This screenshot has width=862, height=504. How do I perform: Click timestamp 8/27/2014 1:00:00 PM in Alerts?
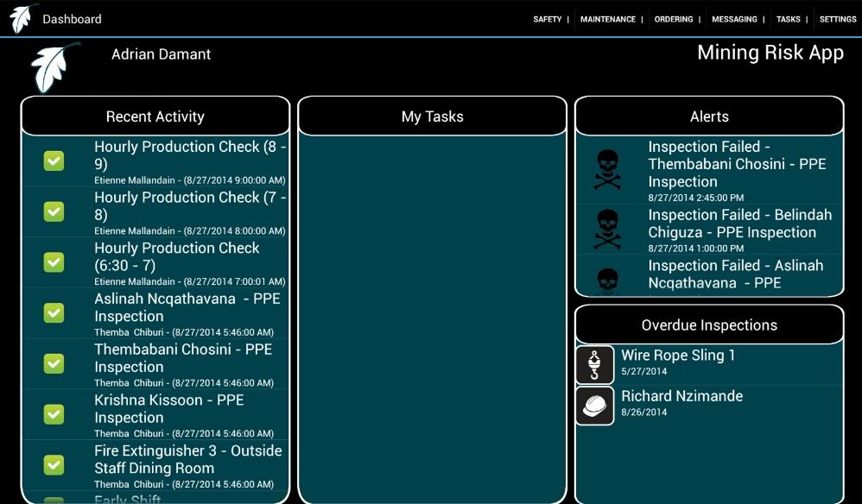click(696, 249)
